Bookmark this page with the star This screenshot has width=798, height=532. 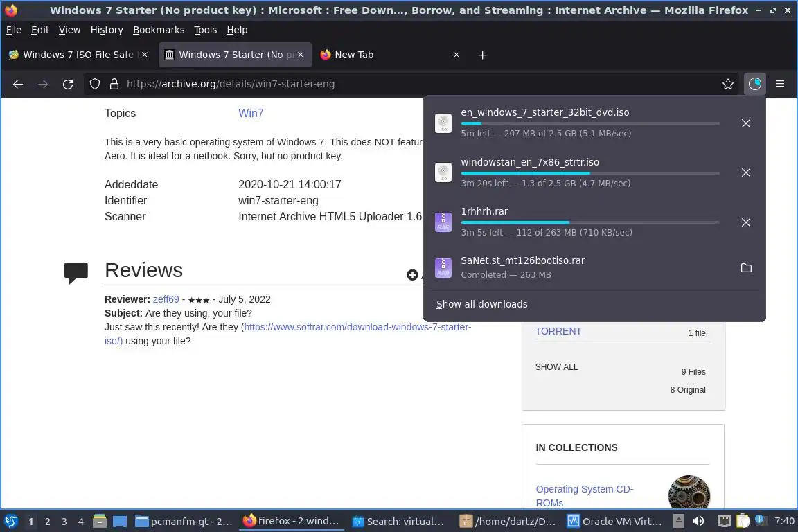coord(728,84)
